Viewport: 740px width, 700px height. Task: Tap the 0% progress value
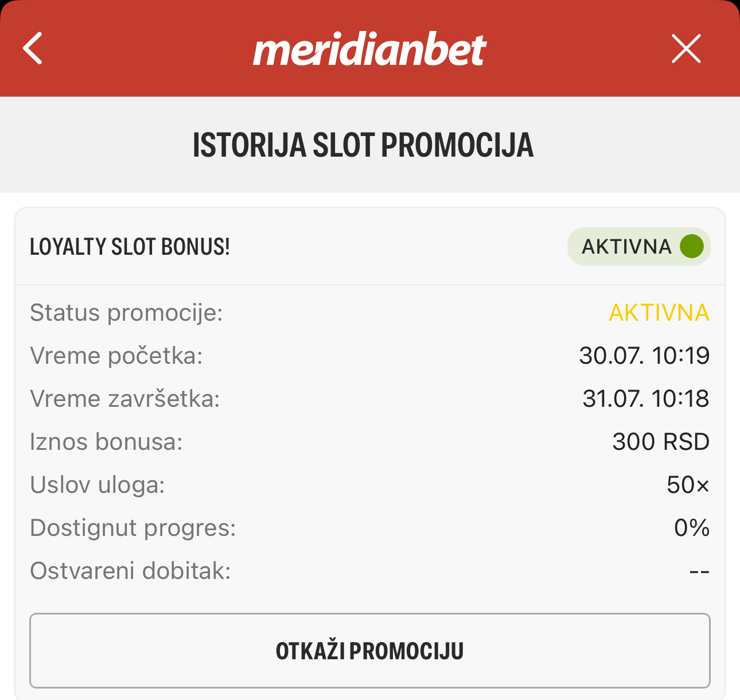pyautogui.click(x=692, y=528)
